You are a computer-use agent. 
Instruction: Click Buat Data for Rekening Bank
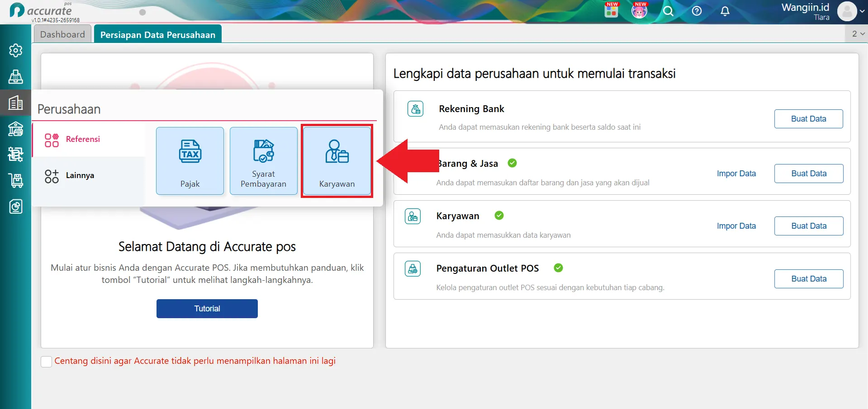coord(808,119)
